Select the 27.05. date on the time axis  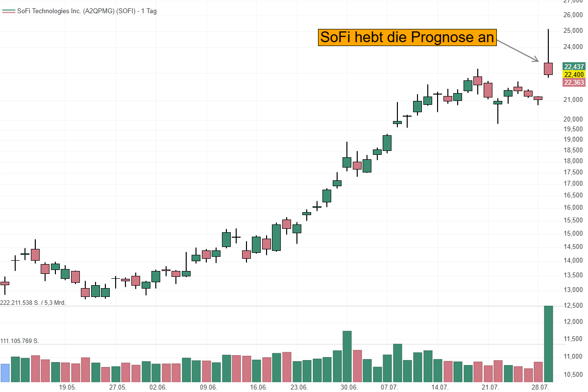tap(118, 387)
